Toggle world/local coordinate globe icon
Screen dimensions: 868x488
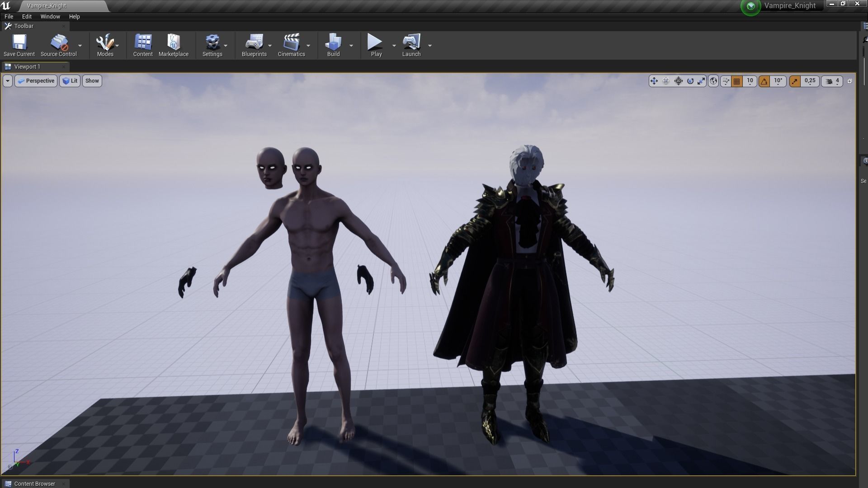tap(713, 81)
